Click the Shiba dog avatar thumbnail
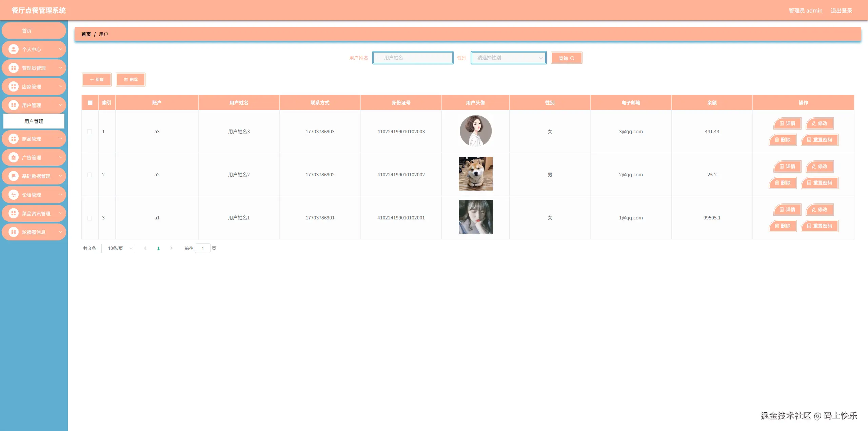 475,174
